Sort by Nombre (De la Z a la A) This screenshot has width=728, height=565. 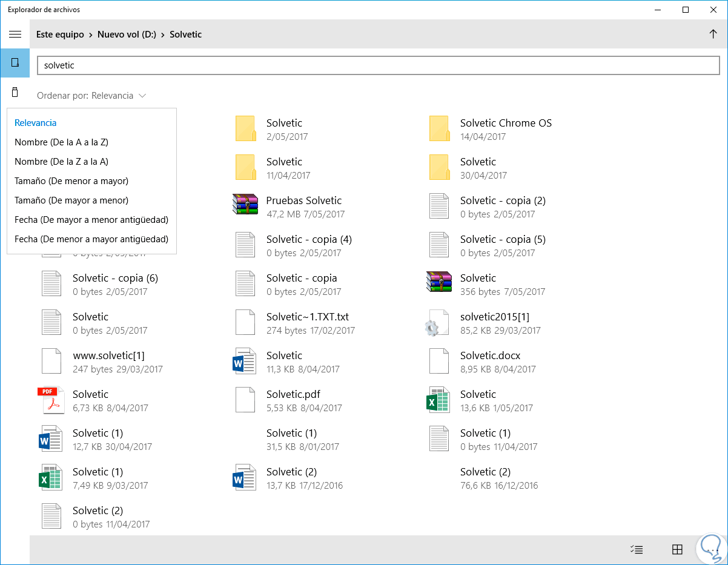(x=91, y=162)
